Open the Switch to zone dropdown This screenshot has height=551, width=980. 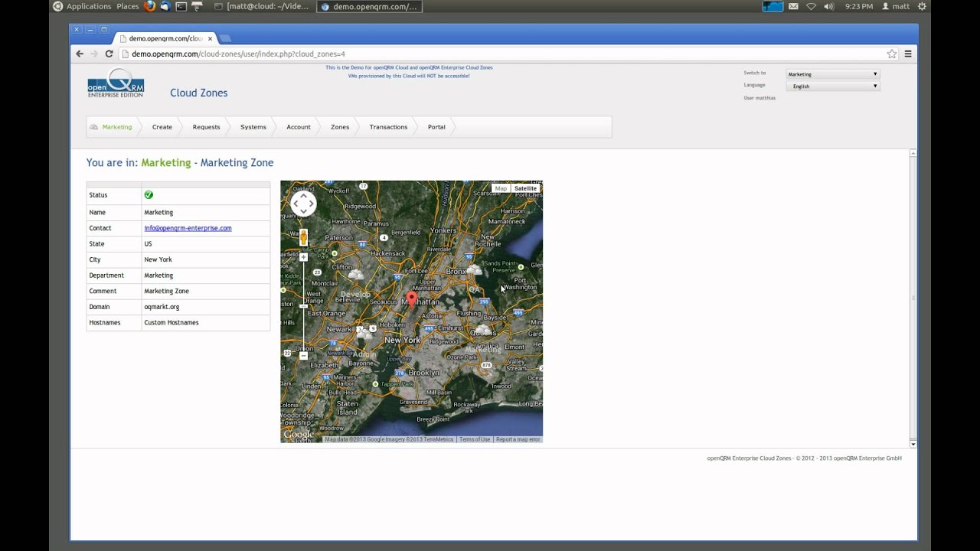pos(833,74)
